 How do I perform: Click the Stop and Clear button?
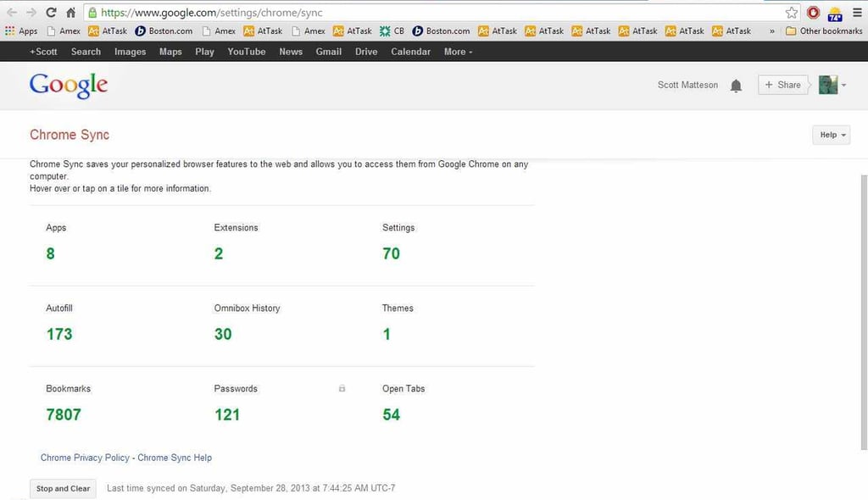63,488
